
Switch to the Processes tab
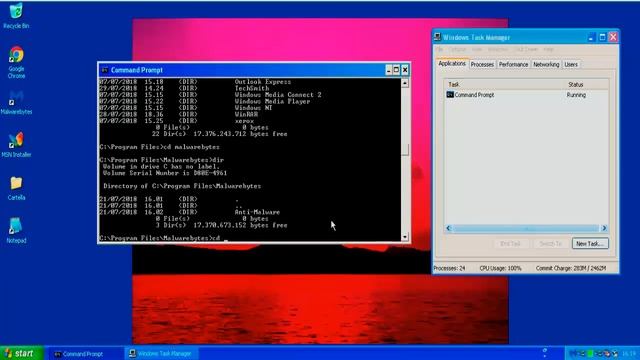[482, 64]
